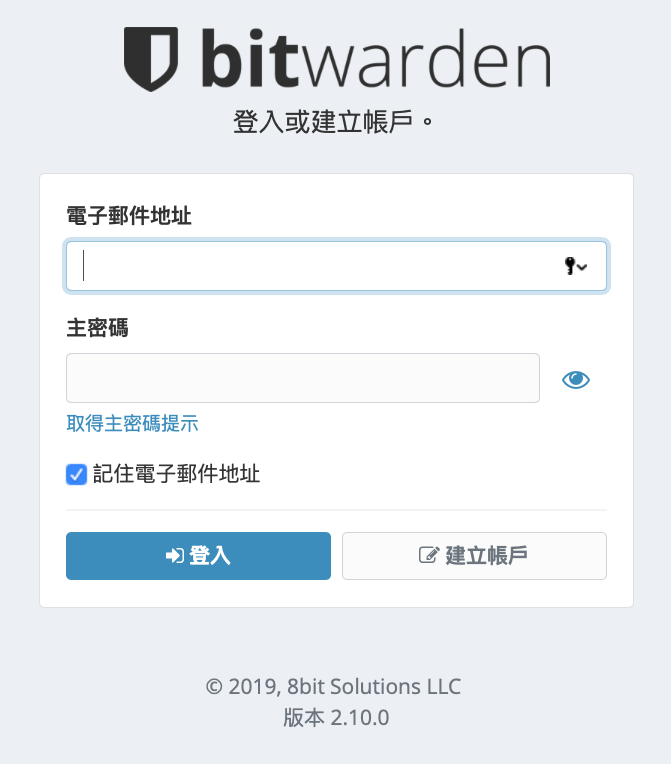The width and height of the screenshot is (671, 764).
Task: Click the 版本 2.10.0 version text
Action: tap(336, 718)
